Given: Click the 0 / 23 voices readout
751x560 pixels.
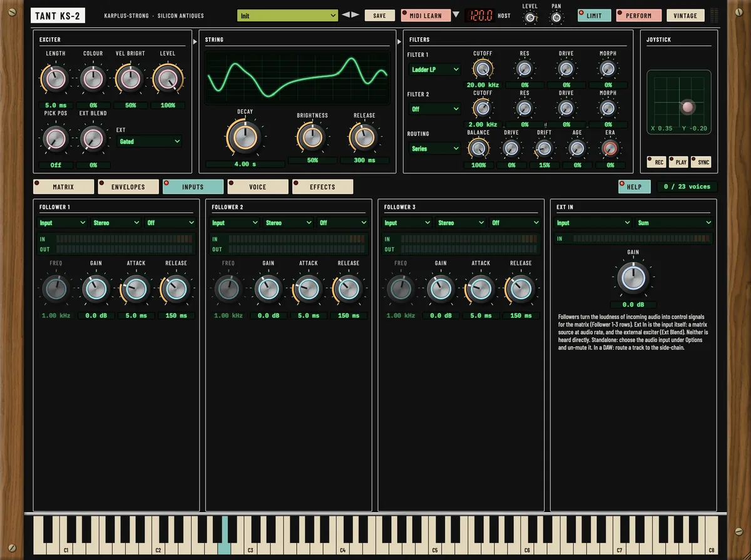Looking at the screenshot, I should (x=687, y=186).
